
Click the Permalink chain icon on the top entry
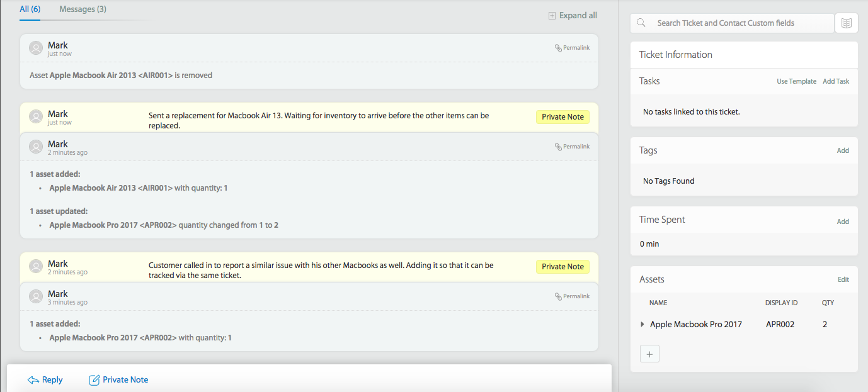click(558, 48)
